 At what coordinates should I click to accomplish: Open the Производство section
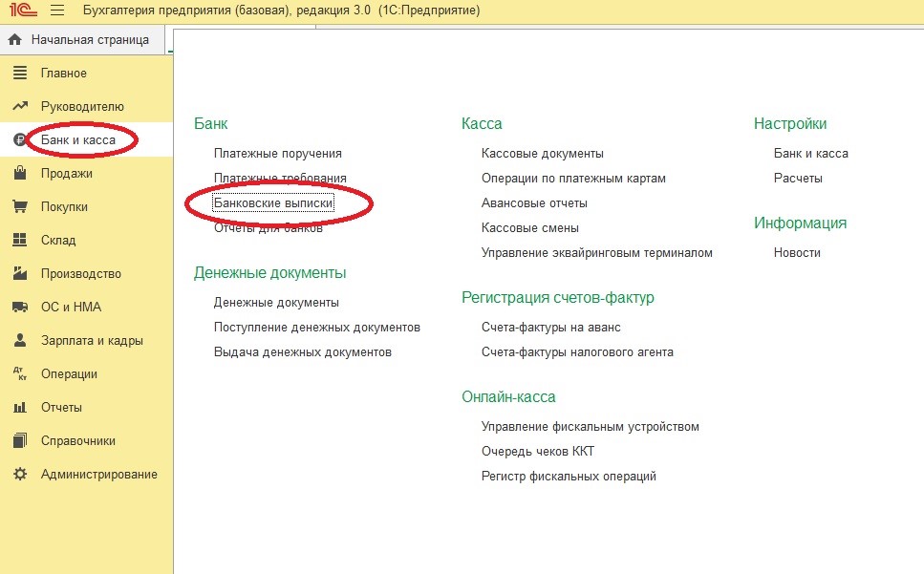pyautogui.click(x=80, y=274)
